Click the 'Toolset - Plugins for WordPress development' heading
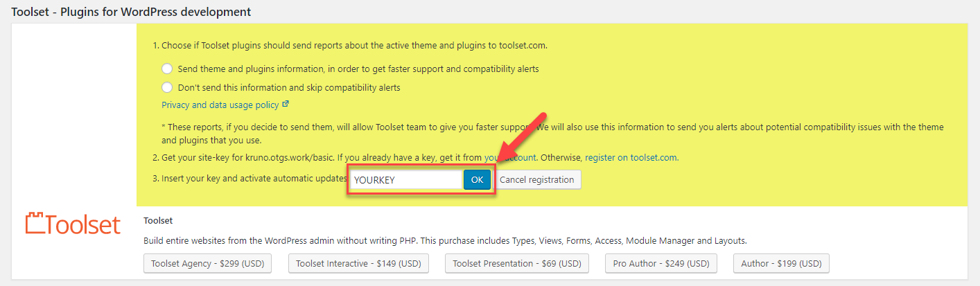980x286 pixels. (x=131, y=12)
